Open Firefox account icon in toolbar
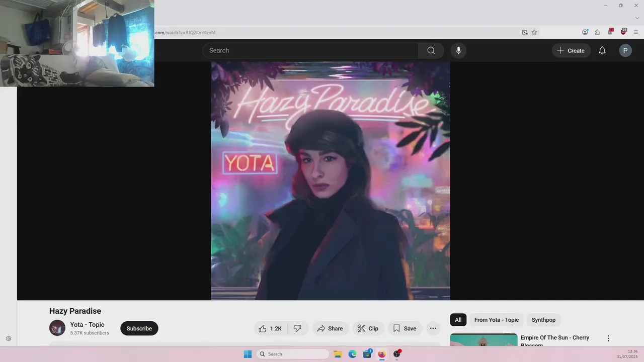644x362 pixels. pyautogui.click(x=585, y=32)
